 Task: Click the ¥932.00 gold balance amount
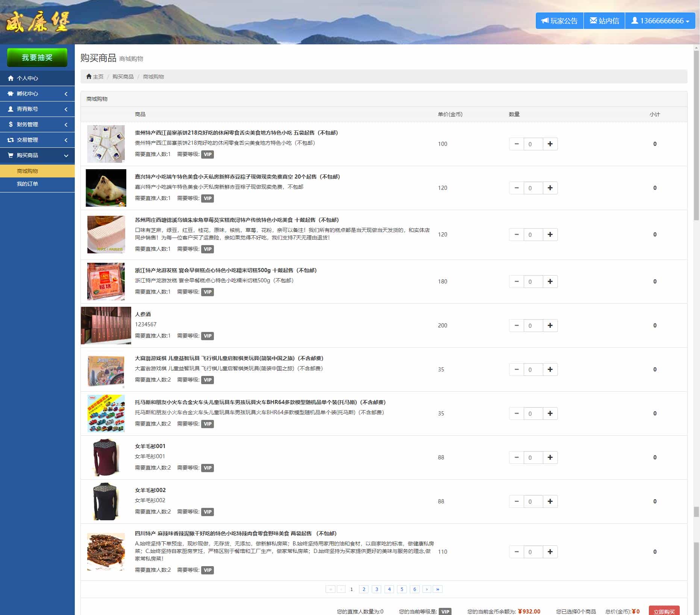coord(529,612)
